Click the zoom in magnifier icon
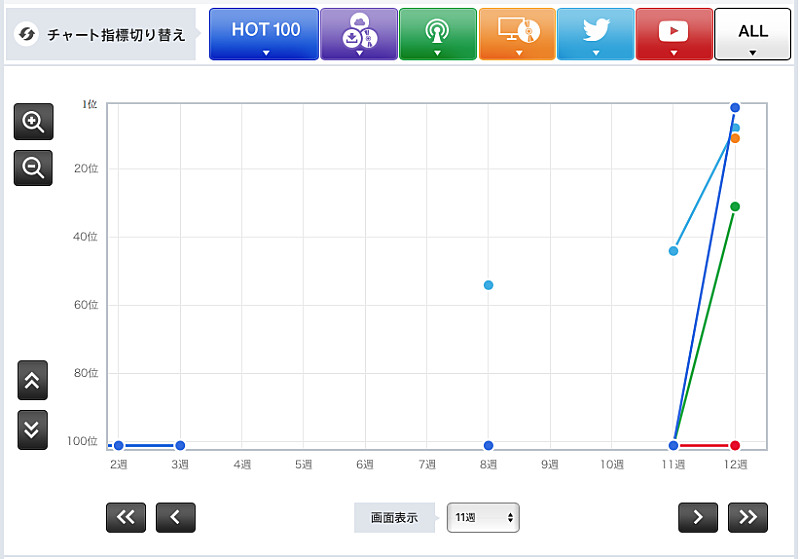 tap(33, 122)
